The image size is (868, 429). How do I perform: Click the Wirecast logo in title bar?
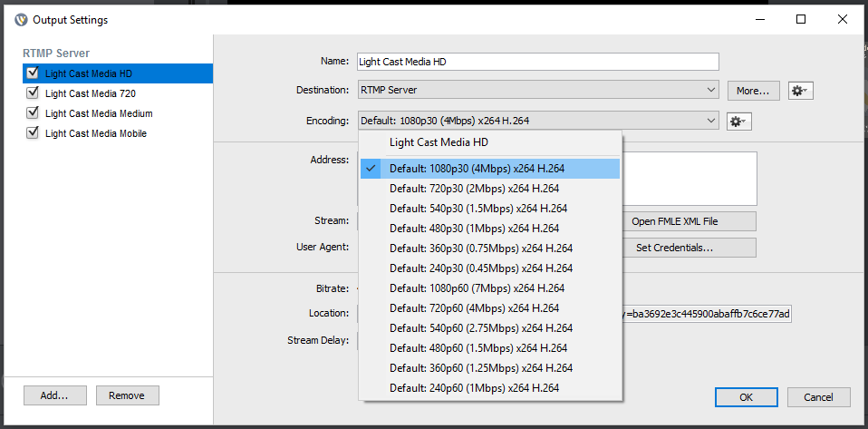click(21, 19)
